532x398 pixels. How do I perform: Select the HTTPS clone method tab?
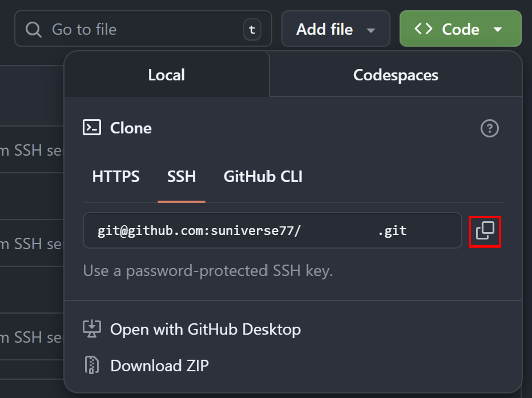point(116,176)
